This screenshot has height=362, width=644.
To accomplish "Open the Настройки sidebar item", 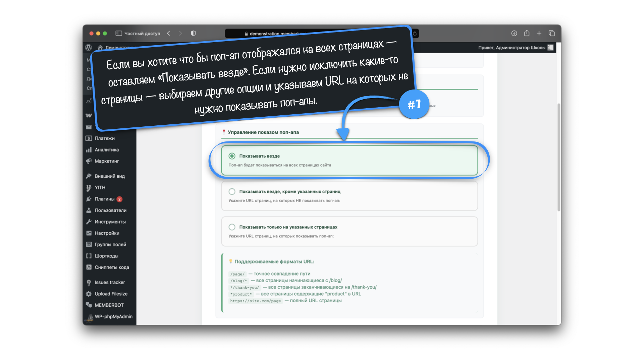I will pos(107,233).
